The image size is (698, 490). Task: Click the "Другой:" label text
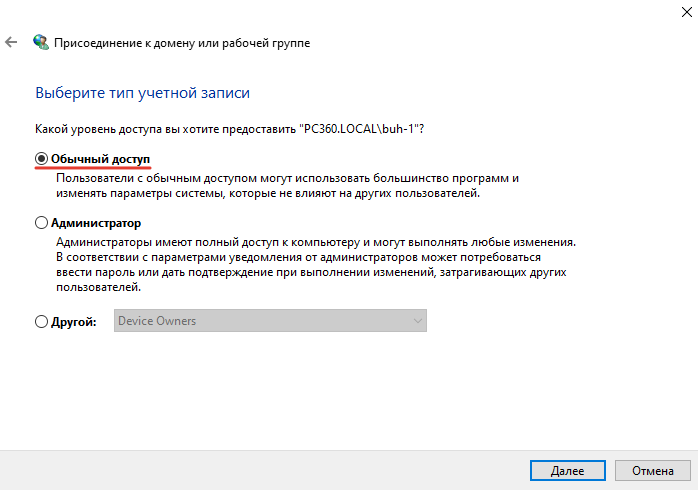73,321
